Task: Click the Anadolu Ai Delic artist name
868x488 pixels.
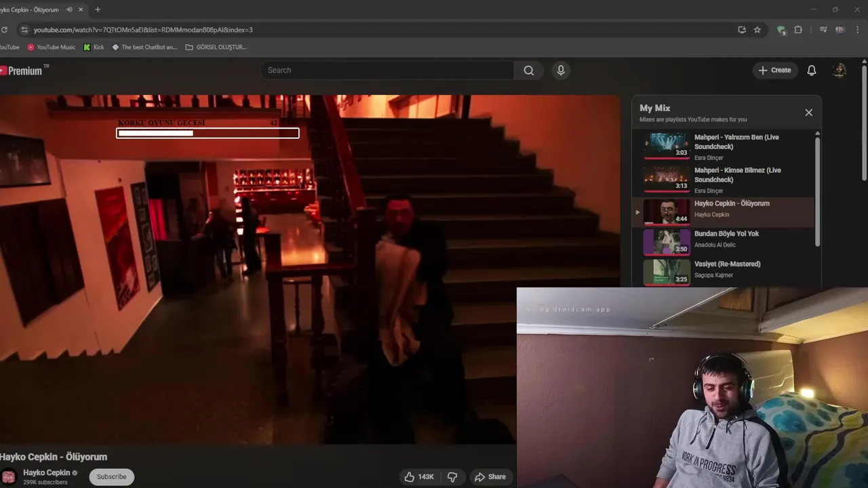Action: pos(715,245)
